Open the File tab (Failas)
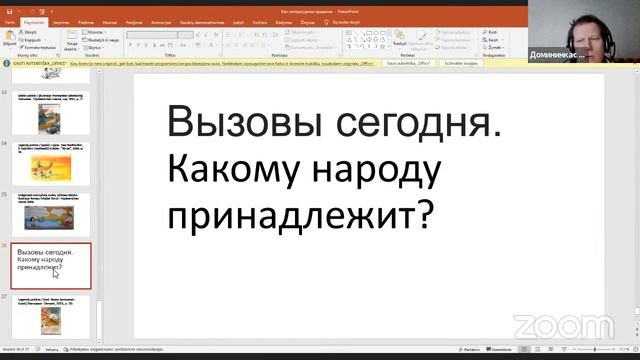 [x=10, y=22]
